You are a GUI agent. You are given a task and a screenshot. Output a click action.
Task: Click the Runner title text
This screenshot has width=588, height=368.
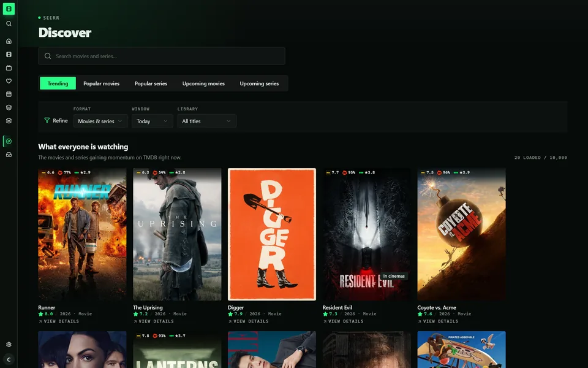(x=47, y=307)
